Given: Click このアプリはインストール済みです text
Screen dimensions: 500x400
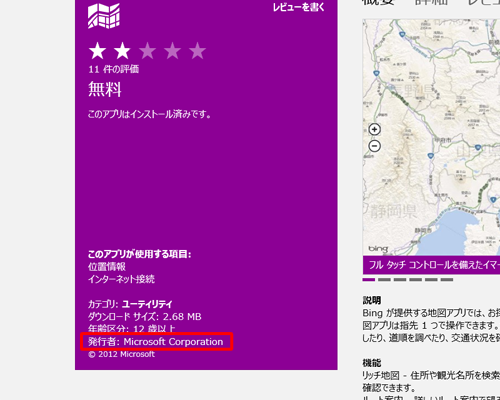Looking at the screenshot, I should (x=149, y=114).
